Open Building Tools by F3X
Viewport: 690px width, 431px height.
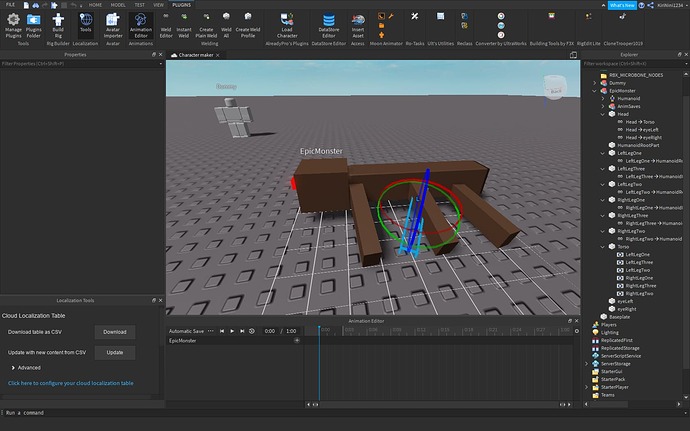[x=551, y=16]
